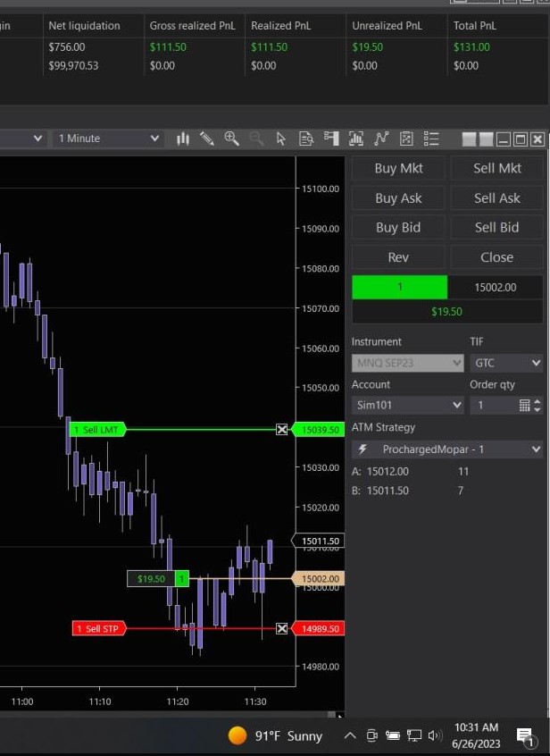Click the 15002.00 average price box
The image size is (550, 756).
pyautogui.click(x=496, y=288)
